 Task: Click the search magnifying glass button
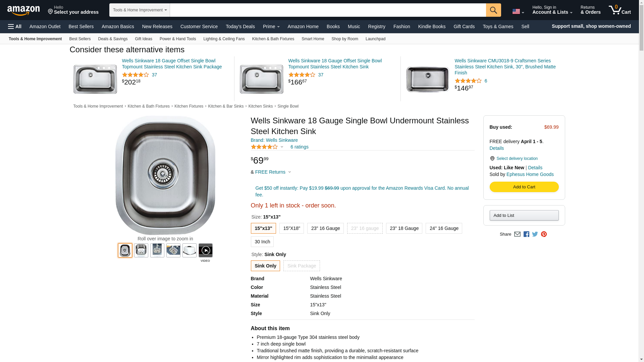(493, 10)
